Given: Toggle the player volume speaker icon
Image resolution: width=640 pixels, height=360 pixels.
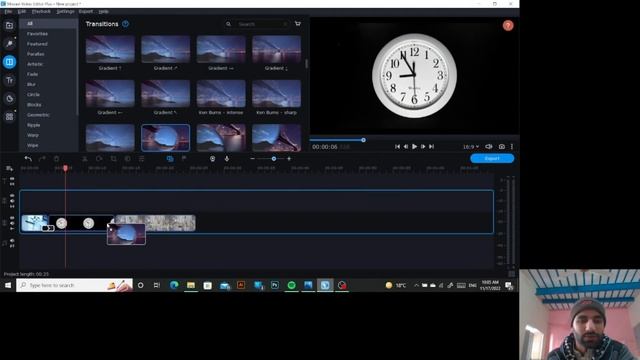Looking at the screenshot, I should [x=489, y=147].
